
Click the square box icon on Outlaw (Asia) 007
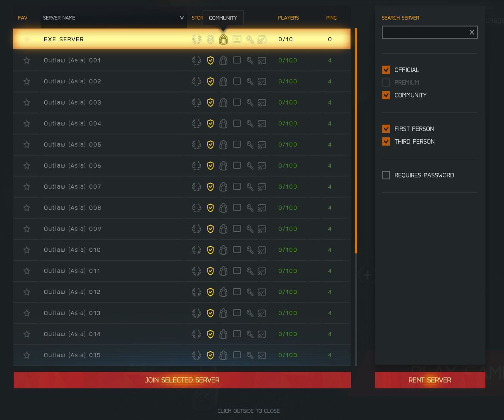pyautogui.click(x=237, y=186)
